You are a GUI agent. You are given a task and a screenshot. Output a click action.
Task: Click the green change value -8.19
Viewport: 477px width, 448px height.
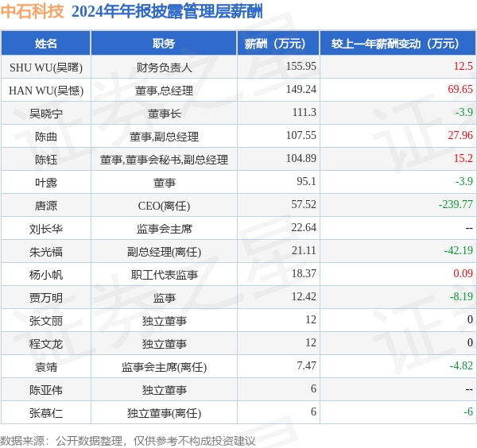pos(461,296)
